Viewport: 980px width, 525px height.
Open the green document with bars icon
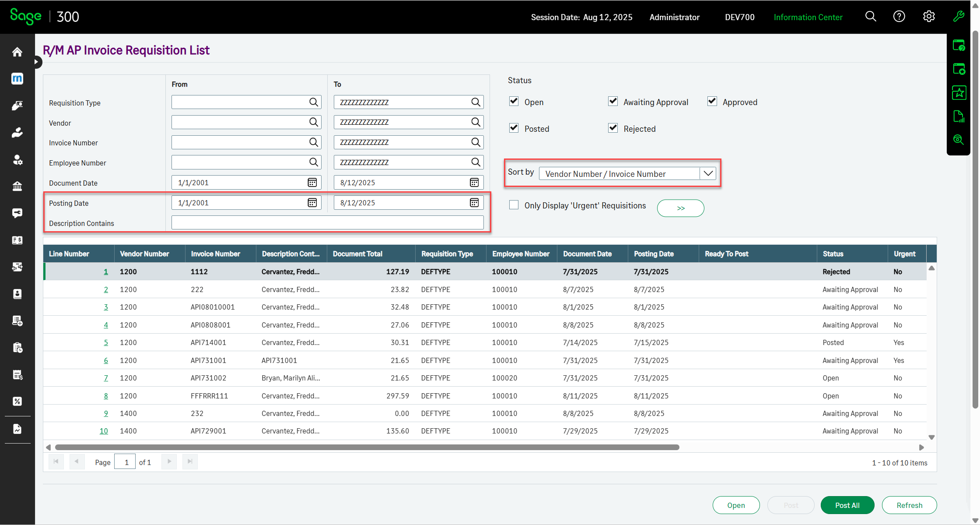pyautogui.click(x=959, y=116)
